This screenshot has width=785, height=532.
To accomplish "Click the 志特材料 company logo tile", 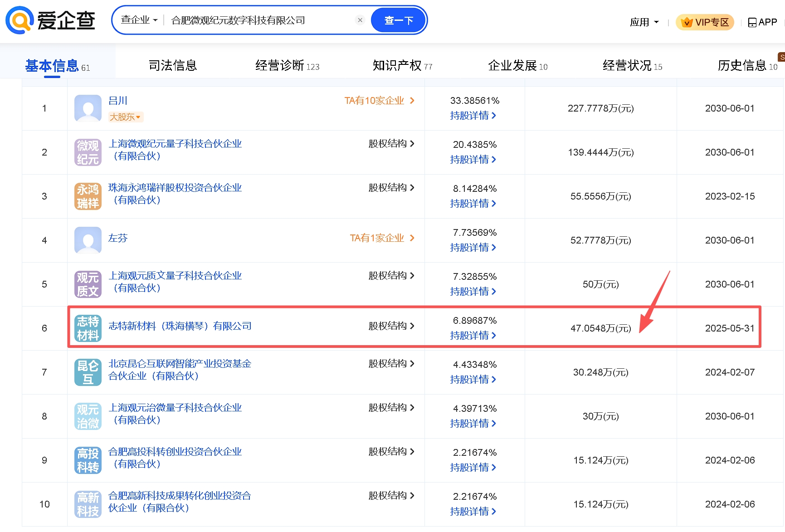I will 88,328.
